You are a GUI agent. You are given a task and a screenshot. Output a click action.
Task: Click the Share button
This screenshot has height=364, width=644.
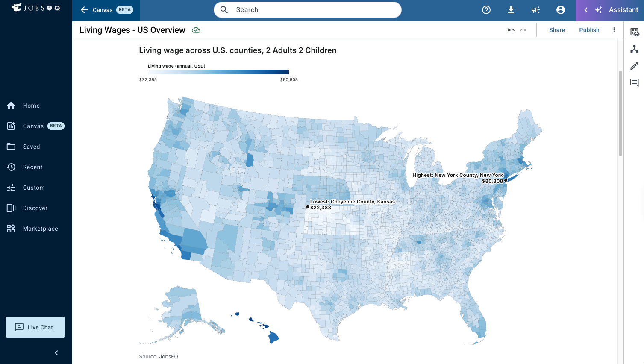(557, 30)
